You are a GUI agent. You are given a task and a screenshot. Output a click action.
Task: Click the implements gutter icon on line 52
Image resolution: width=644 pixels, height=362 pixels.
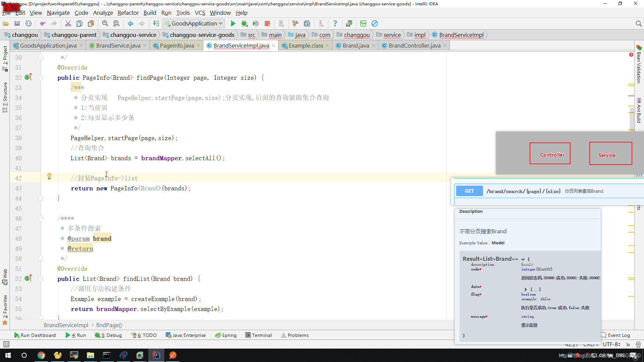29,278
